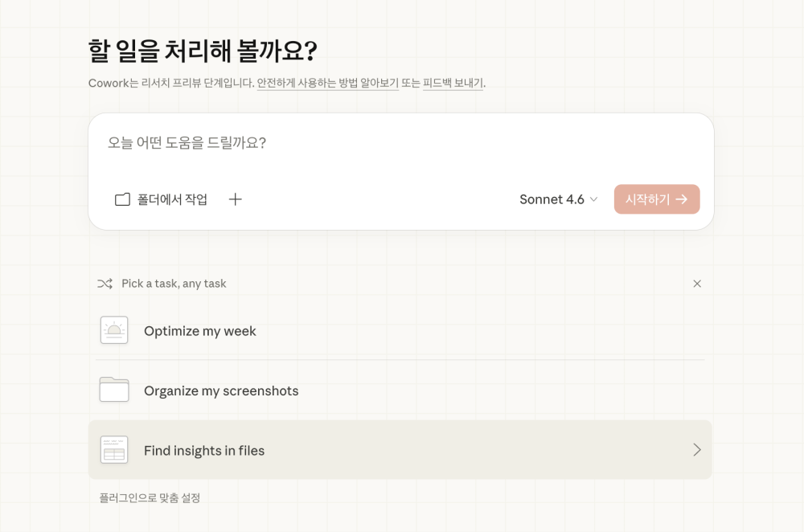Viewport: 804px width, 532px height.
Task: Click the folder icon in the prompt box
Action: click(x=122, y=199)
